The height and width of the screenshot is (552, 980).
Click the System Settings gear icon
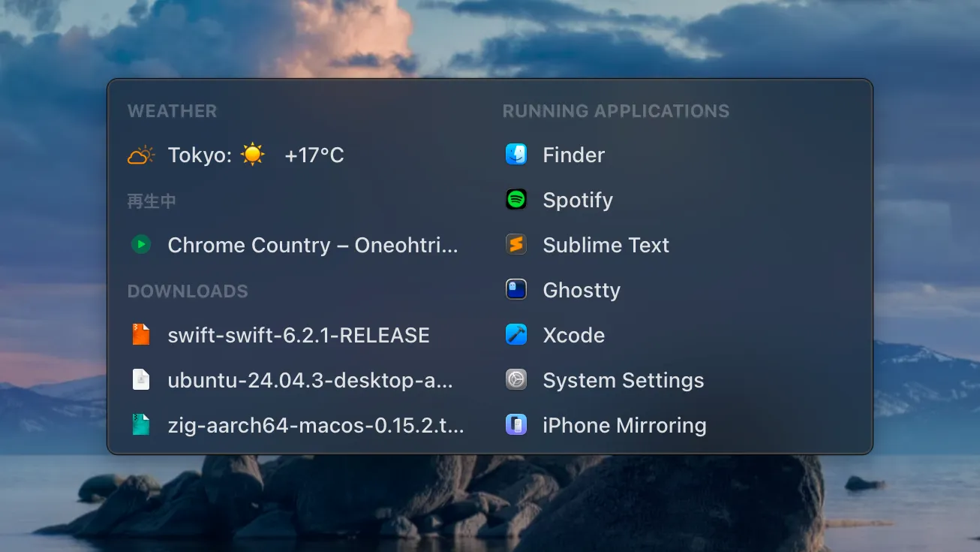pyautogui.click(x=516, y=380)
